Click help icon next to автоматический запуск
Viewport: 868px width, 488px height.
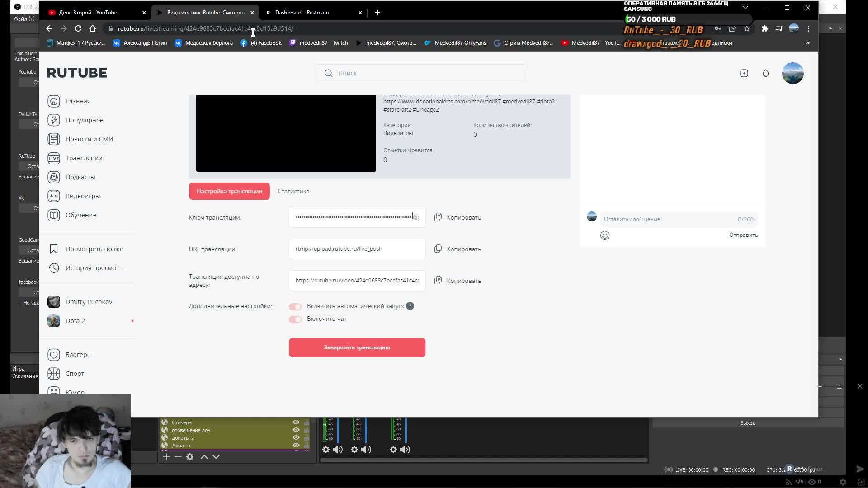[x=410, y=306]
